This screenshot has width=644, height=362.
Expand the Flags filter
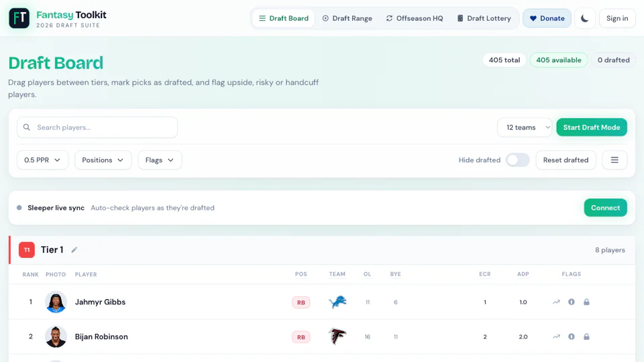tap(160, 160)
